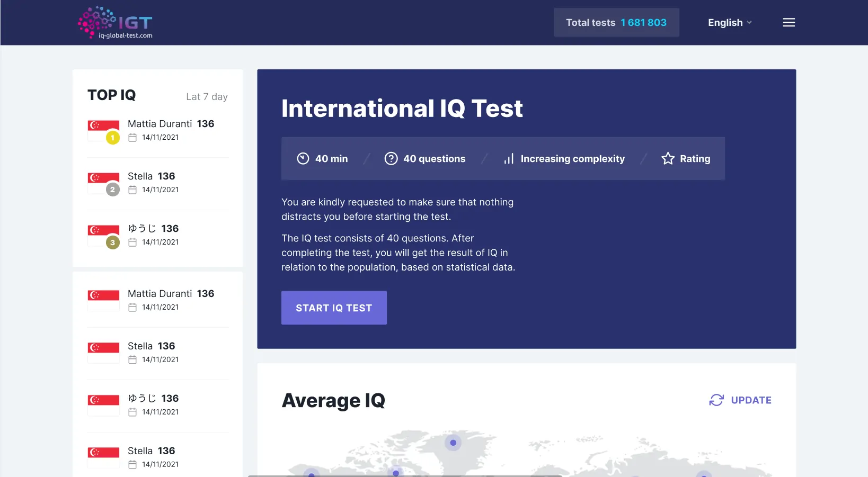Click the star icon beside Rating

[x=668, y=158]
